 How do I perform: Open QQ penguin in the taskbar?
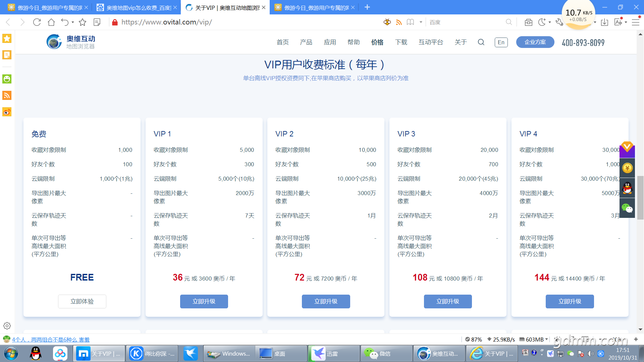tap(36, 354)
